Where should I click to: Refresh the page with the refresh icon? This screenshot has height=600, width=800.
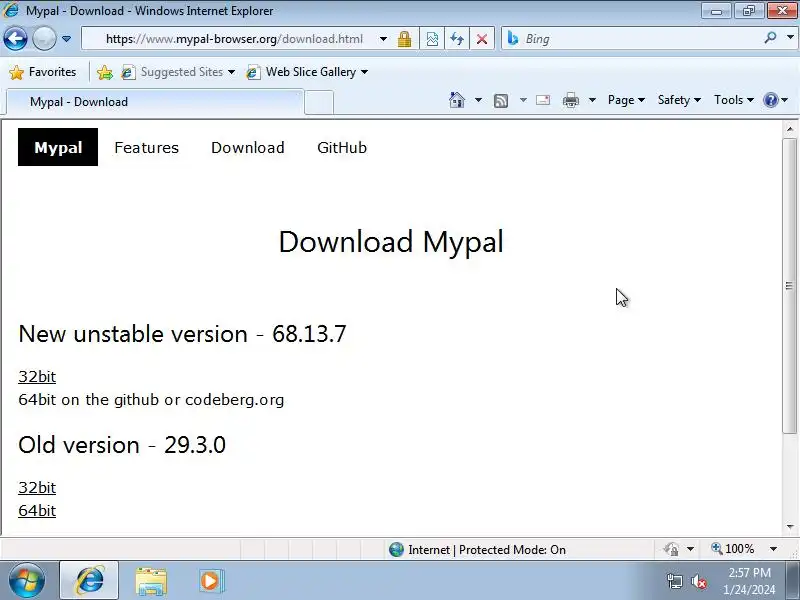coord(457,39)
